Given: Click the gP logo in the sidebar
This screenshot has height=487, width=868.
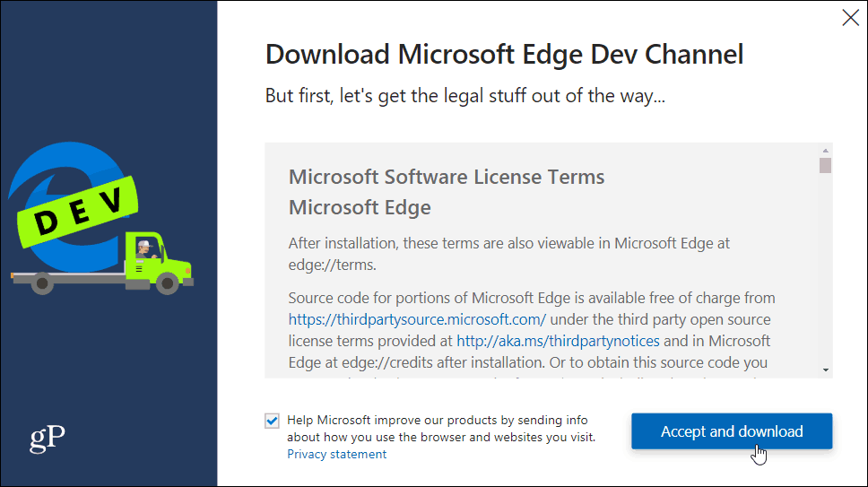Looking at the screenshot, I should [47, 439].
